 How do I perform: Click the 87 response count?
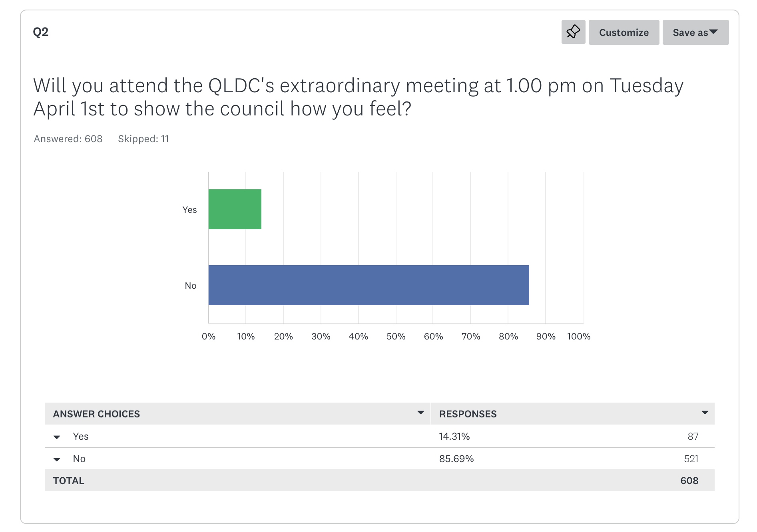click(693, 437)
